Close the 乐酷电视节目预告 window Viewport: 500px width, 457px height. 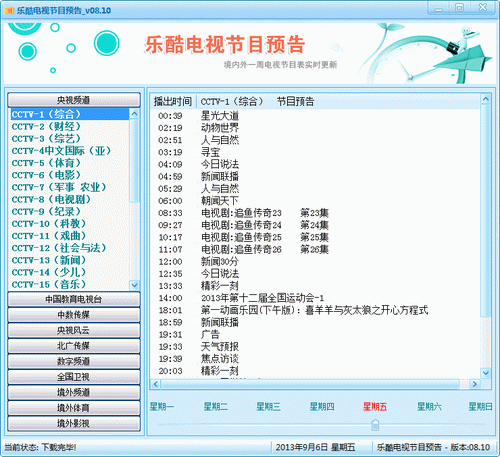click(483, 8)
